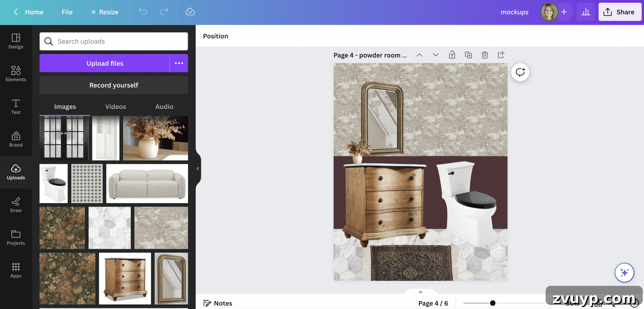Undo the last action
This screenshot has width=644, height=309.
tap(143, 12)
